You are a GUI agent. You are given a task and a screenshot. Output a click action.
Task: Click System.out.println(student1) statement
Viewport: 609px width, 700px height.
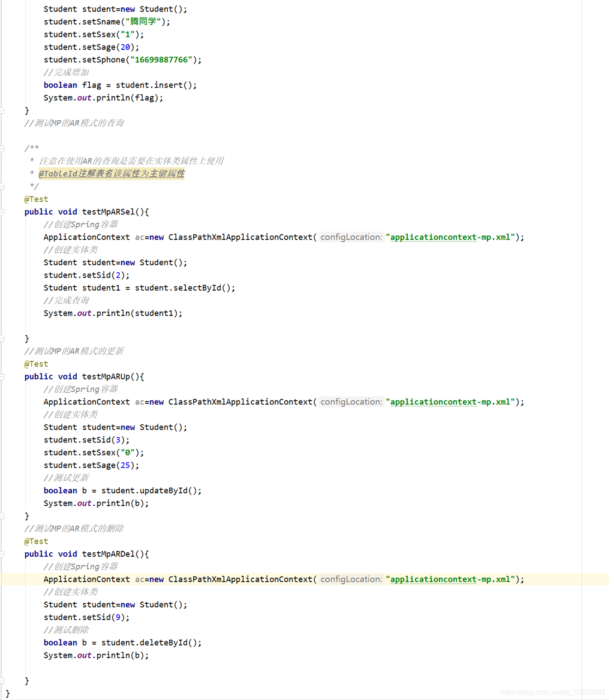[113, 313]
